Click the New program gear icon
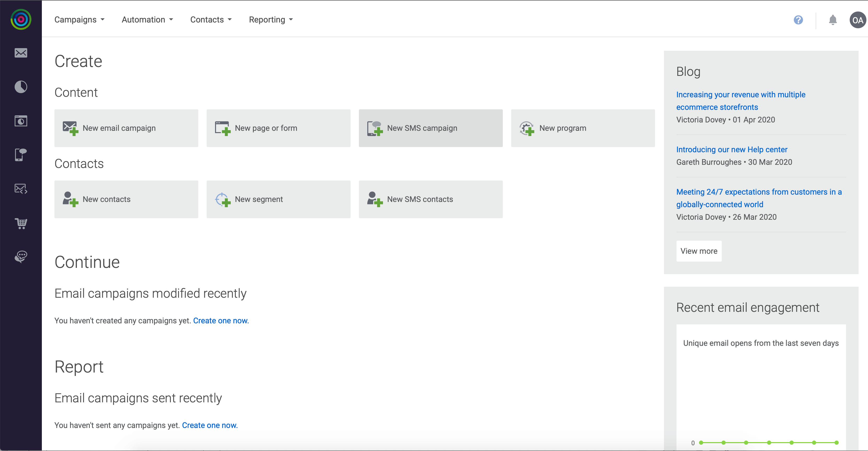This screenshot has height=451, width=868. [527, 128]
